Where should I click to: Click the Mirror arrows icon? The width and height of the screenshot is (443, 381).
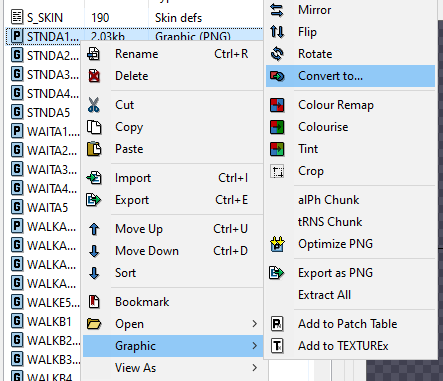pyautogui.click(x=277, y=10)
